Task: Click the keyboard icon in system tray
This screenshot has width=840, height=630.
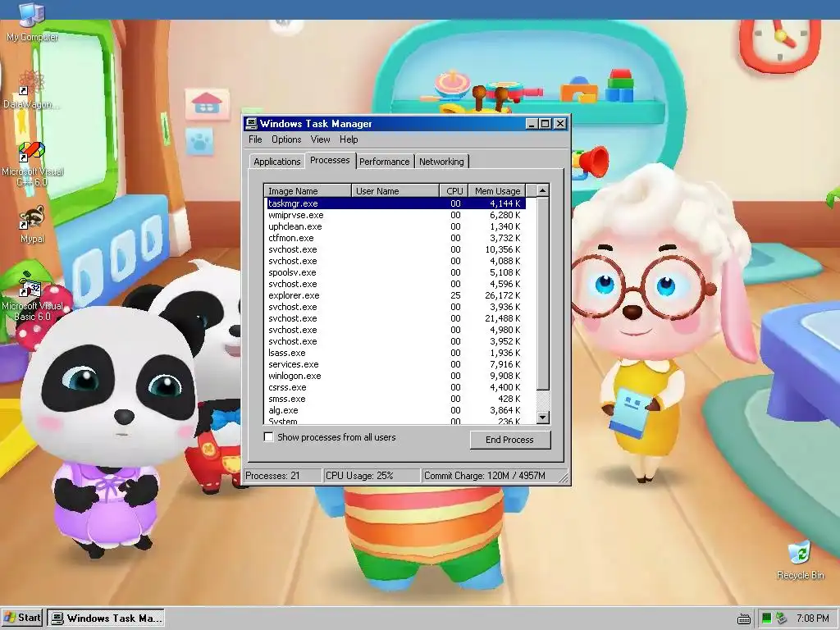Action: (743, 619)
